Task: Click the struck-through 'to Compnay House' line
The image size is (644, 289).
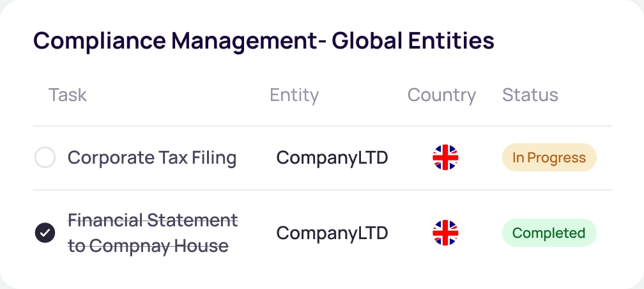Action: (148, 246)
